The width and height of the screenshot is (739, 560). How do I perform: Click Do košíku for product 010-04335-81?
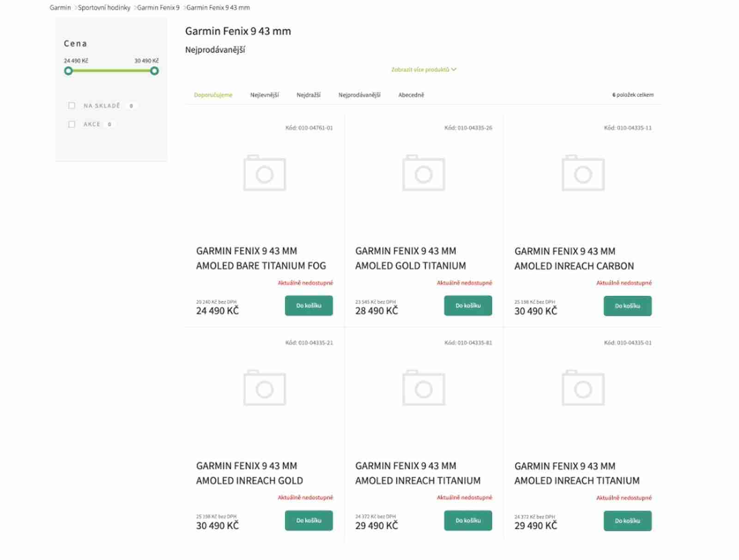point(468,521)
